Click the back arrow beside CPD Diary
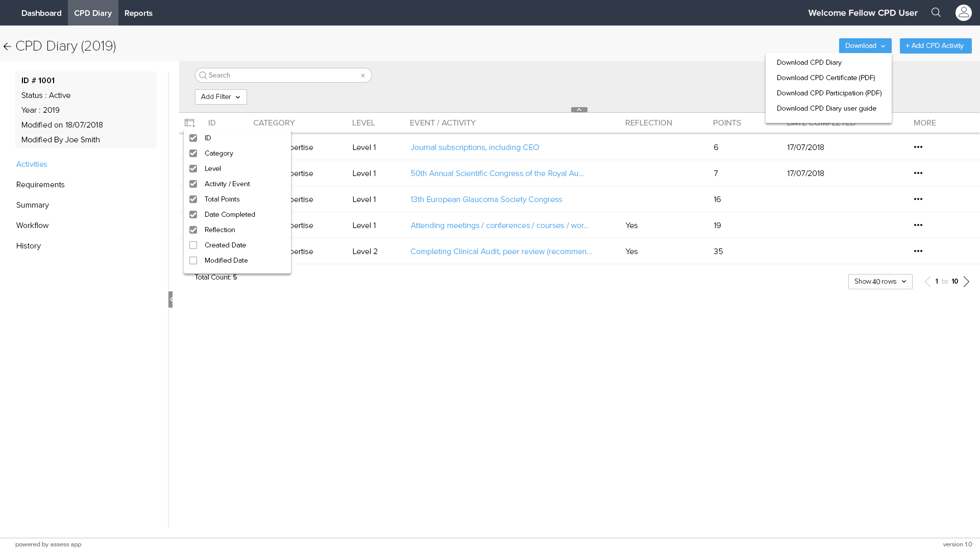 (x=7, y=46)
